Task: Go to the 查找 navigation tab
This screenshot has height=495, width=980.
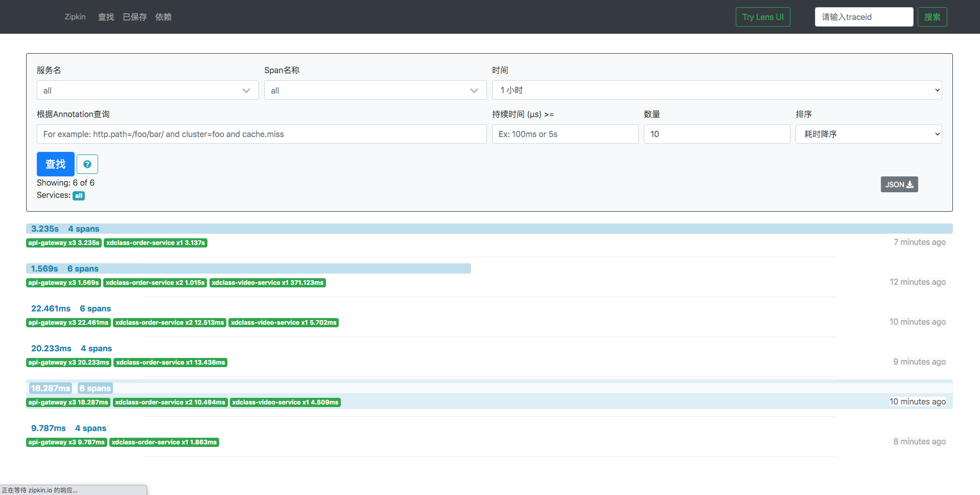Action: click(106, 17)
